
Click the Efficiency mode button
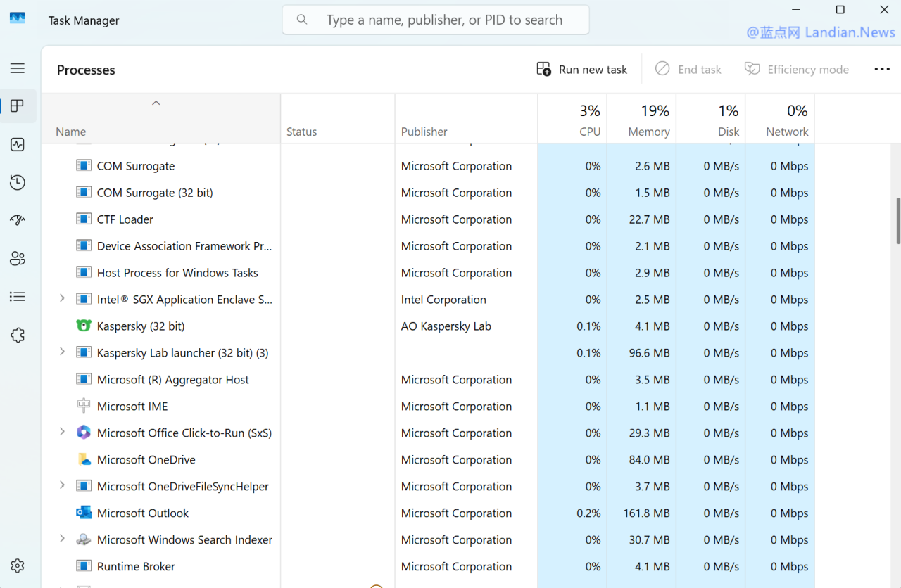coord(797,69)
